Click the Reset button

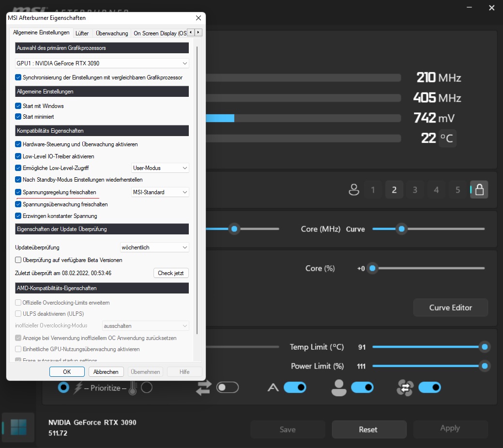tap(369, 430)
